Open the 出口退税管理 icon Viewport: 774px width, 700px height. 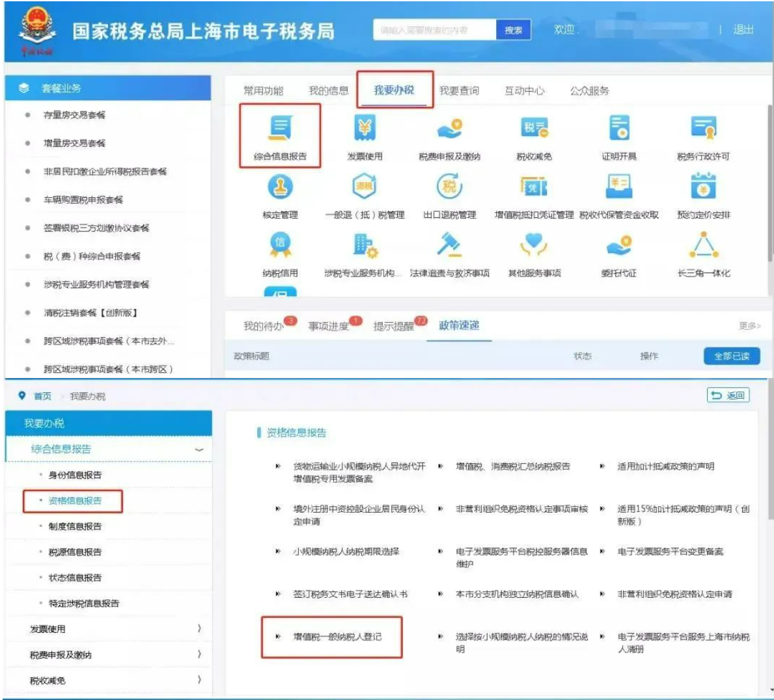(x=450, y=187)
